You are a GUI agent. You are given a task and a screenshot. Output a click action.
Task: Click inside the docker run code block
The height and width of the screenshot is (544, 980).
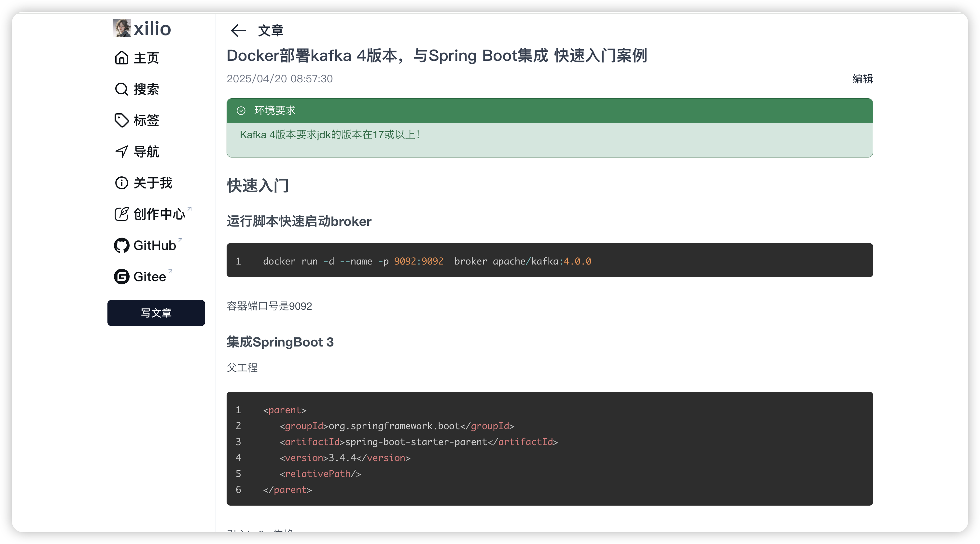[x=549, y=261]
